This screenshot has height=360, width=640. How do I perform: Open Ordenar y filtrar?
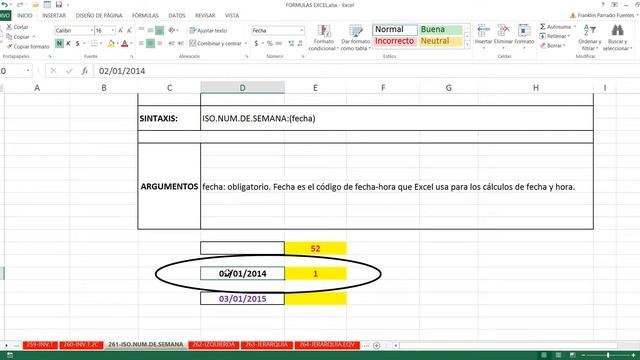[x=589, y=38]
